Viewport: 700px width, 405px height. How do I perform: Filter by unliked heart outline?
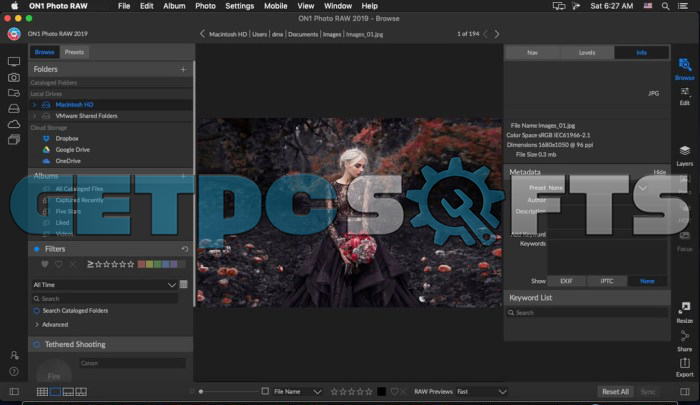[x=58, y=264]
